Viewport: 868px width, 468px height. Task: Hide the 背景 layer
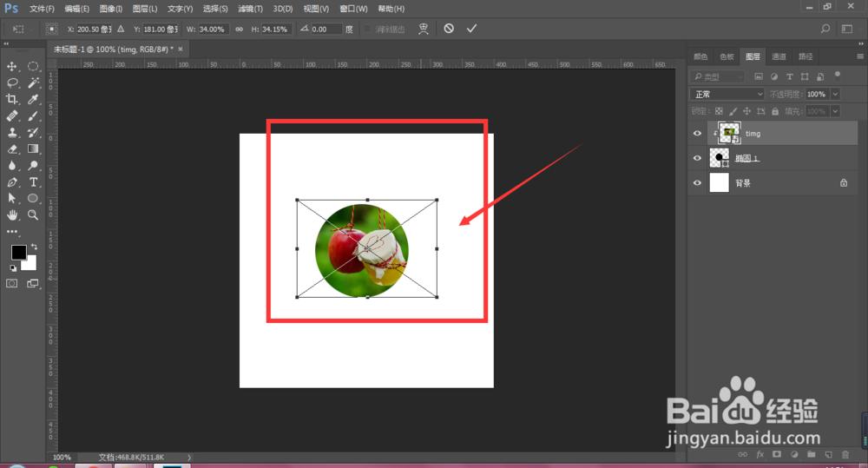698,182
